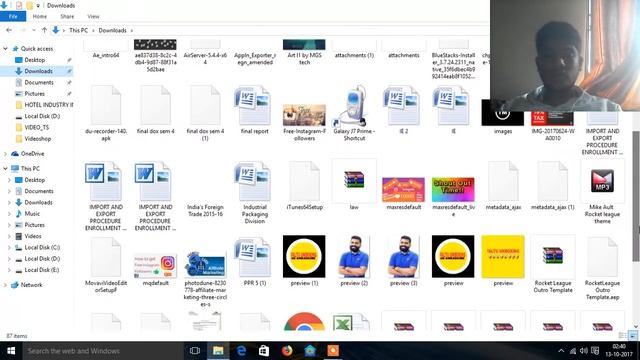Click the Windows Start button
This screenshot has width=640, height=360.
[11, 351]
